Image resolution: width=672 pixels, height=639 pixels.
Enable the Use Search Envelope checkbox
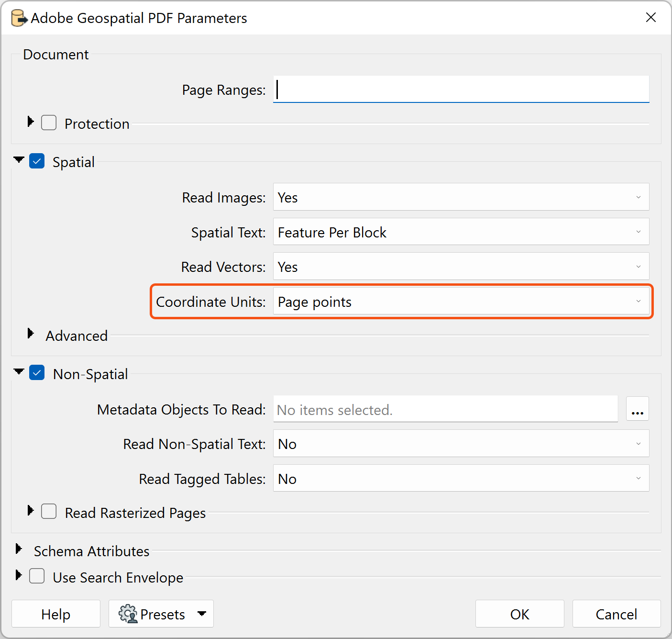[37, 576]
